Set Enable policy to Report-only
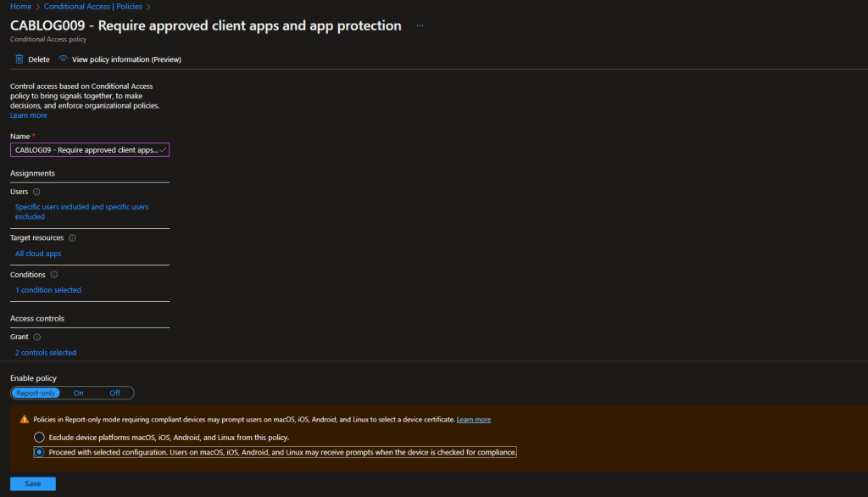The height and width of the screenshot is (497, 868). tap(36, 393)
